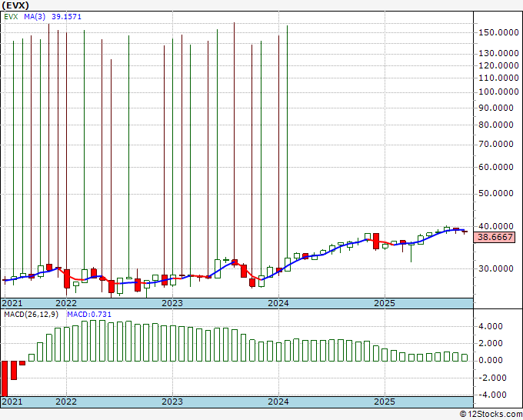Click the last green MACD histogram bar

(465, 358)
